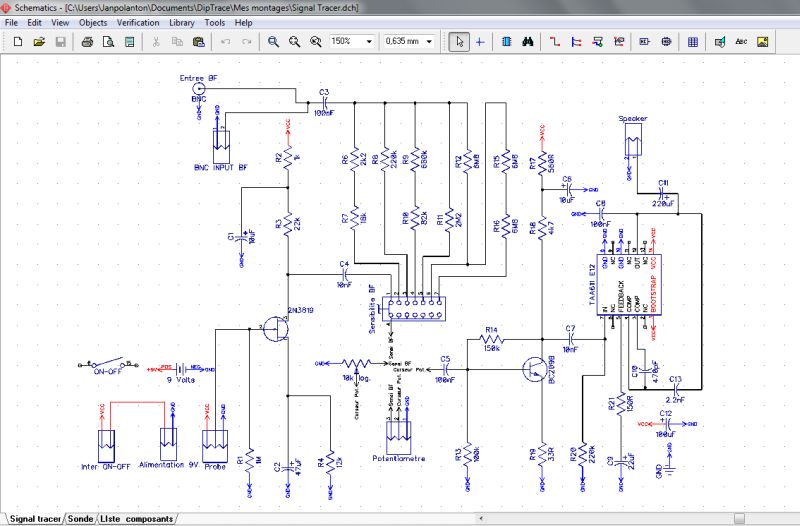The width and height of the screenshot is (800, 526).
Task: Expand the 150% zoom level dropdown
Action: click(369, 42)
